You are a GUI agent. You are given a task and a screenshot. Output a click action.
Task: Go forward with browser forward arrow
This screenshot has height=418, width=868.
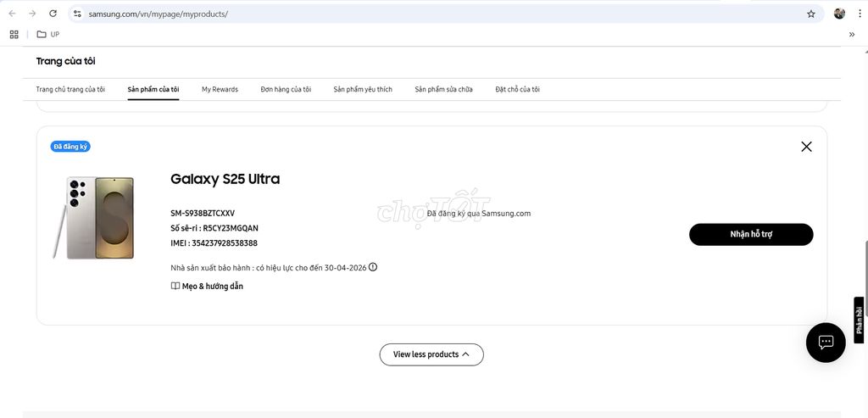click(x=32, y=14)
